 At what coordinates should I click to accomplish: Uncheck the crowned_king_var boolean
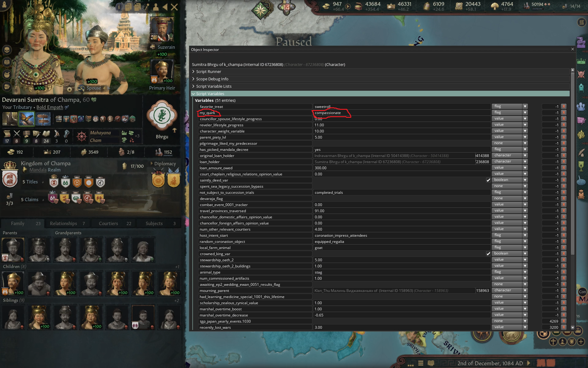[488, 254]
